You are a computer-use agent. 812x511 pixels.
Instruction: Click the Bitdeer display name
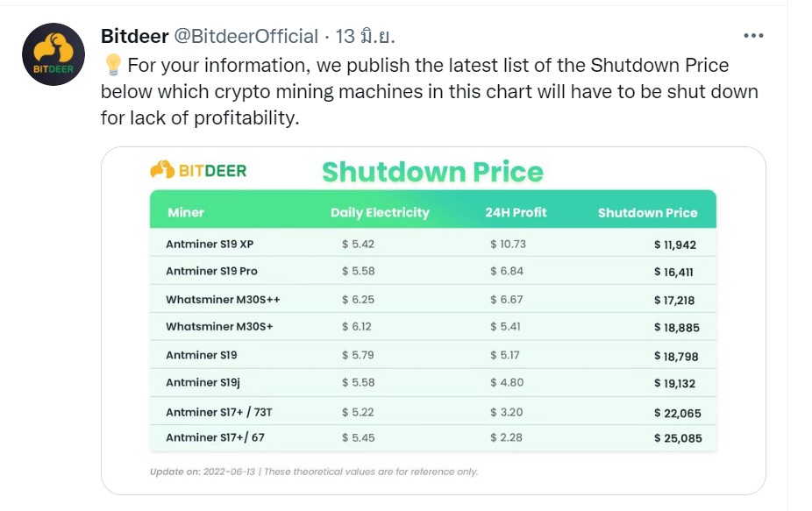coord(135,36)
